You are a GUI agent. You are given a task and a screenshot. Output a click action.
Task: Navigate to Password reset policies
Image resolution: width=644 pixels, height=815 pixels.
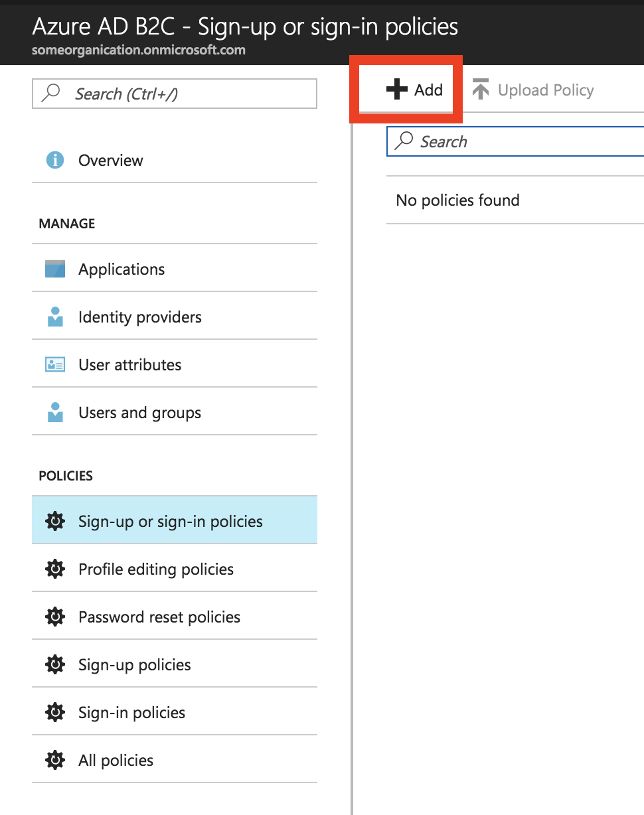pyautogui.click(x=175, y=616)
